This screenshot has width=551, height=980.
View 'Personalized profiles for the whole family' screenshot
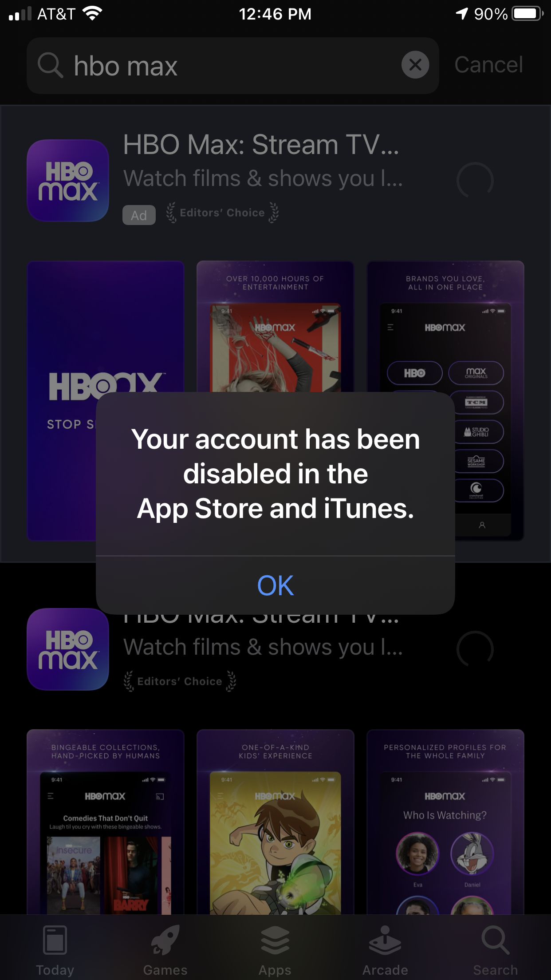(445, 822)
